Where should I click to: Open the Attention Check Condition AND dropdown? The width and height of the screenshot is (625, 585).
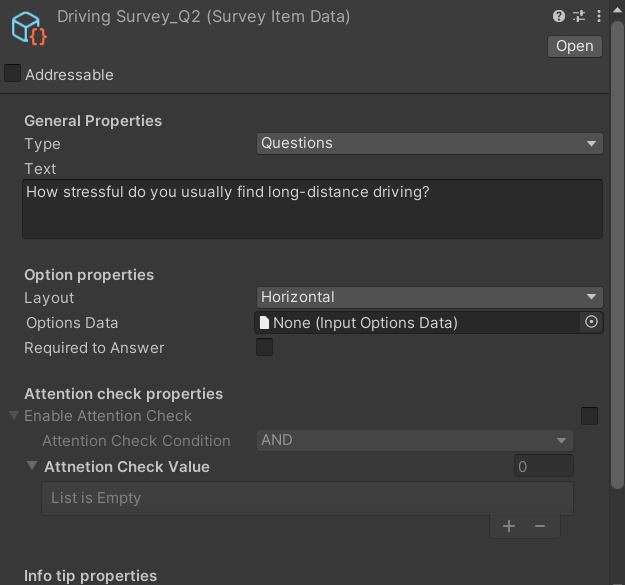[415, 440]
